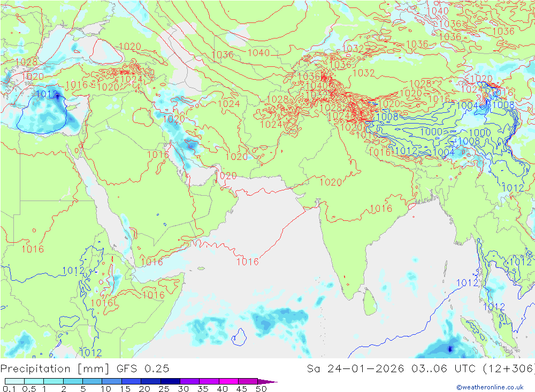This screenshot has width=535, height=392.
Task: Select the 0.5–1 mm legend color box
Action: [x=34, y=381]
